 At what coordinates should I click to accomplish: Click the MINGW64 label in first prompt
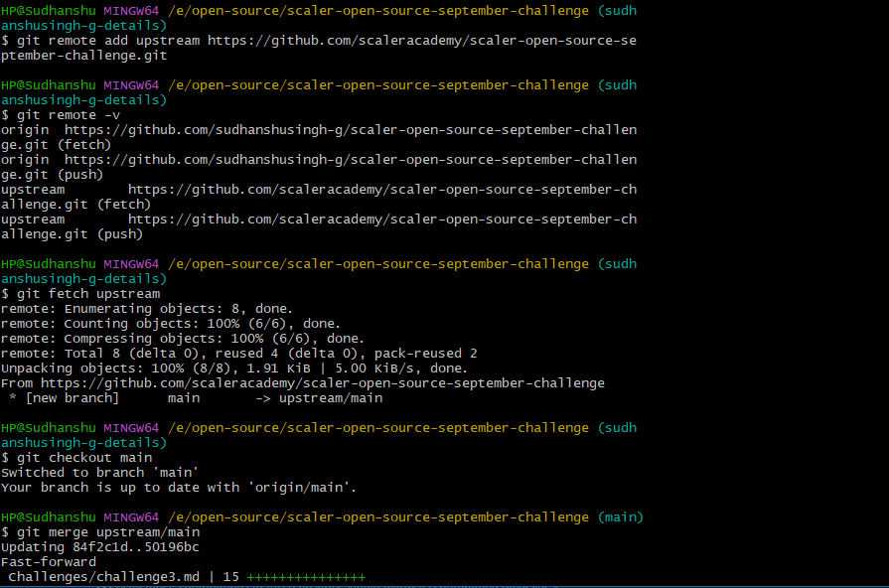coord(134,10)
